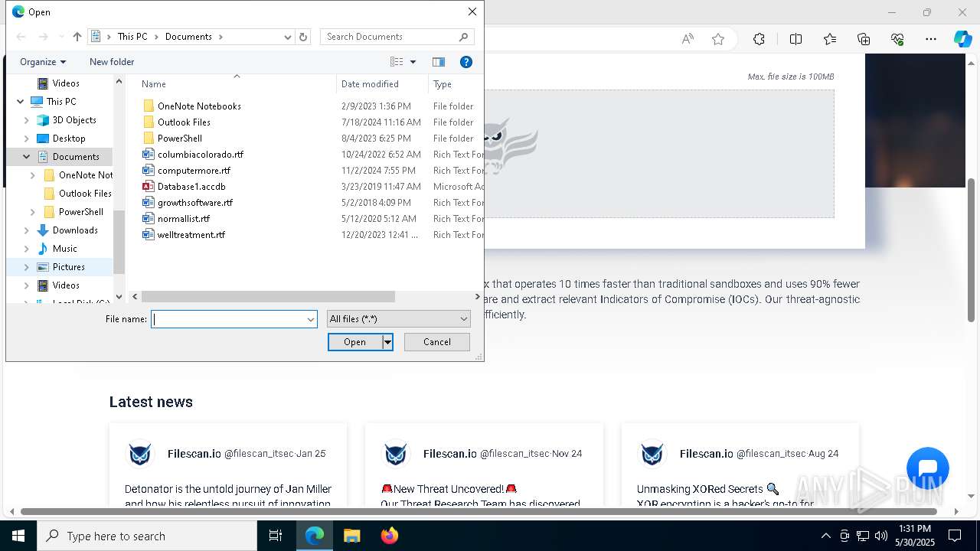
Task: Open Edge Extensions puzzle icon
Action: 759,39
